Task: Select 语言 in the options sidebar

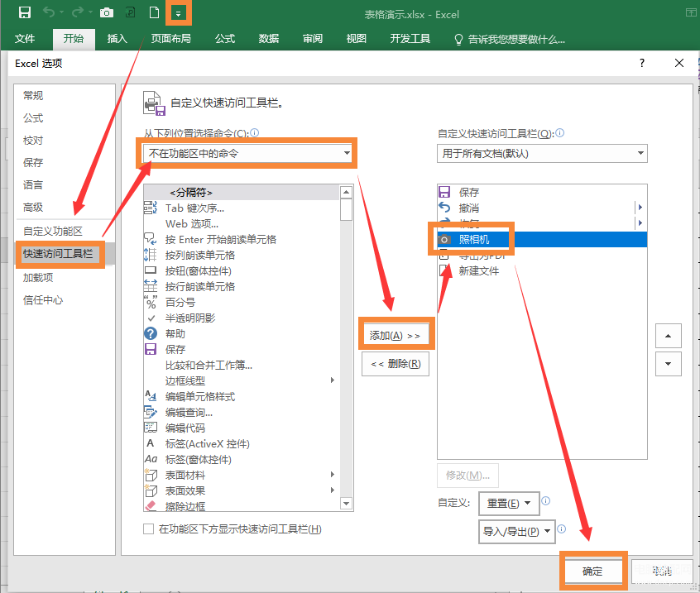Action: (x=33, y=184)
